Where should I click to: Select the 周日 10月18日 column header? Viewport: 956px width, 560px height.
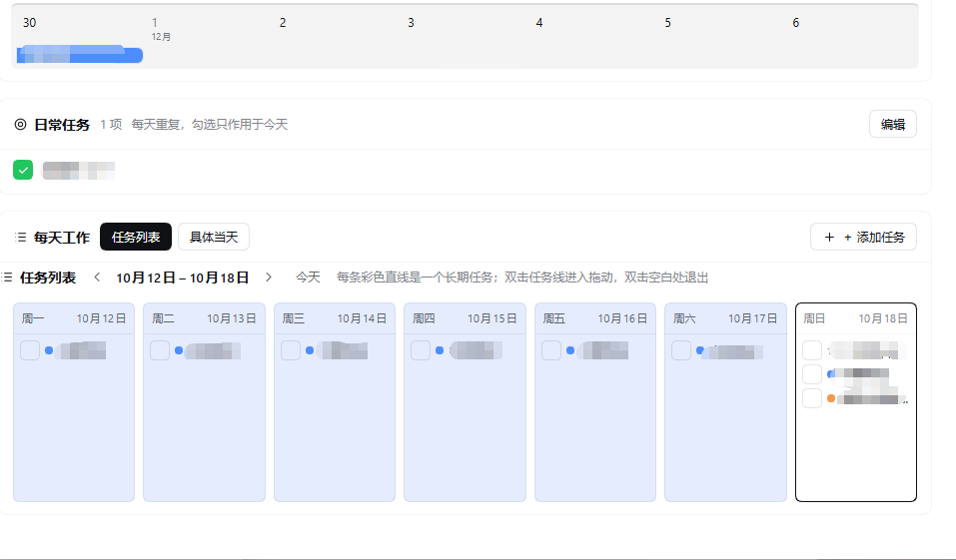tap(856, 318)
